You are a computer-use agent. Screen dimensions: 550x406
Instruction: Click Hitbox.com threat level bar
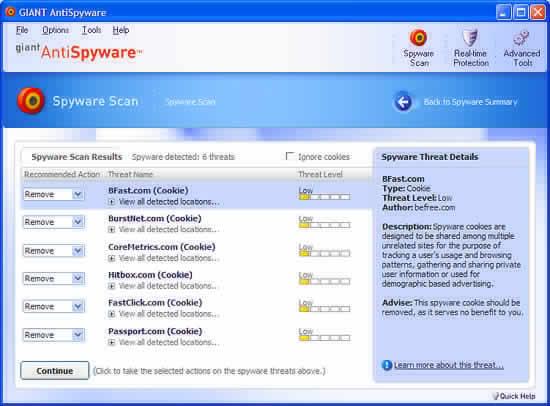324,281
